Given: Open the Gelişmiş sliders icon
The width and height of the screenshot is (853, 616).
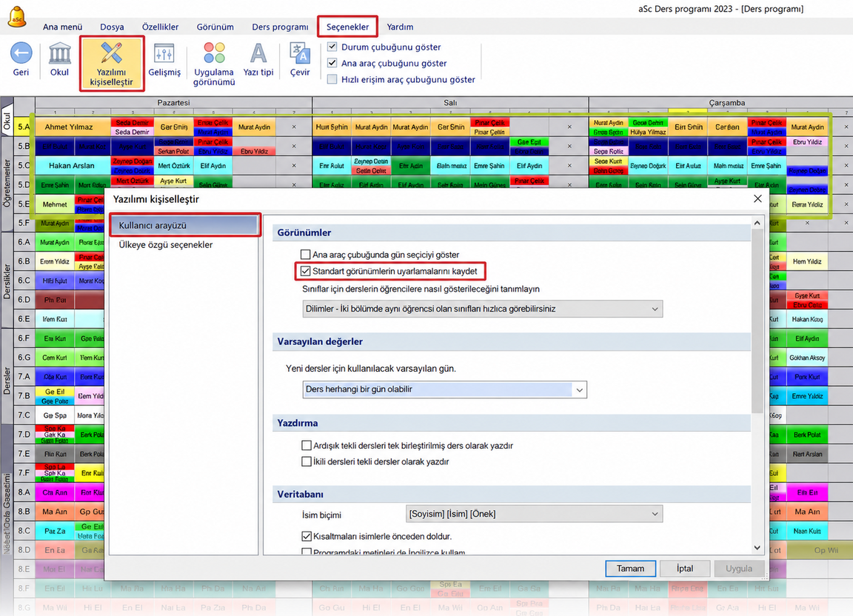Looking at the screenshot, I should (x=164, y=53).
